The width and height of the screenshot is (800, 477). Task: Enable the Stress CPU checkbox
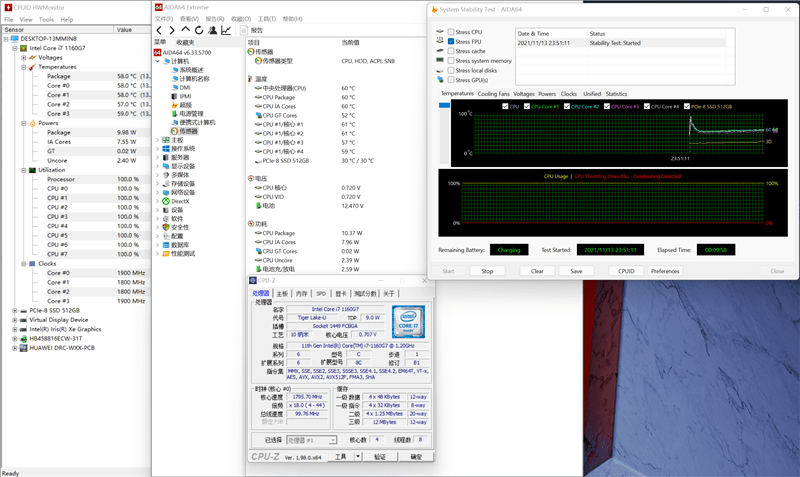[449, 32]
